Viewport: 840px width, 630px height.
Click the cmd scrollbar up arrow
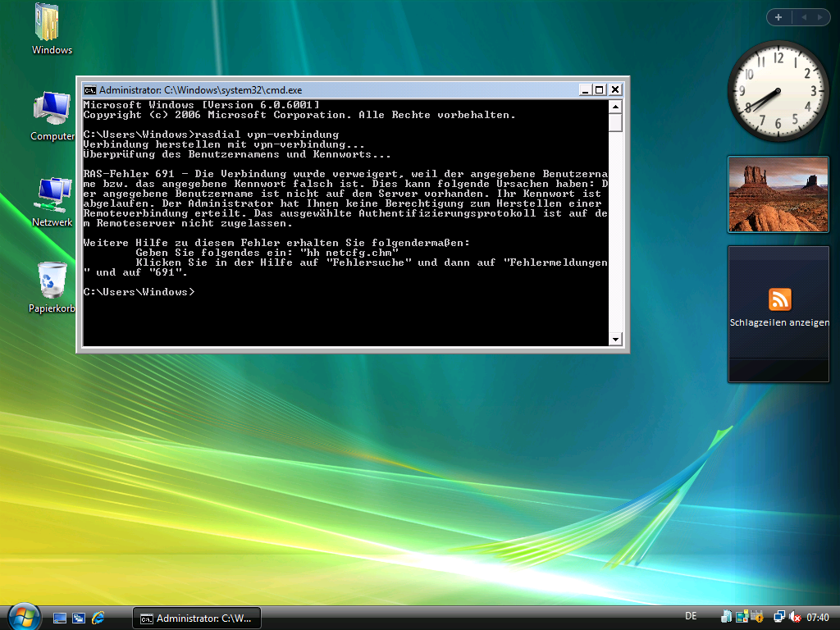(x=615, y=107)
